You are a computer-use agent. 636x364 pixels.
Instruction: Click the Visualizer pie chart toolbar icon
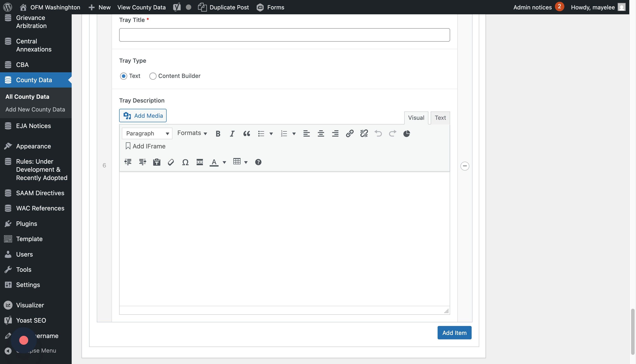point(406,133)
